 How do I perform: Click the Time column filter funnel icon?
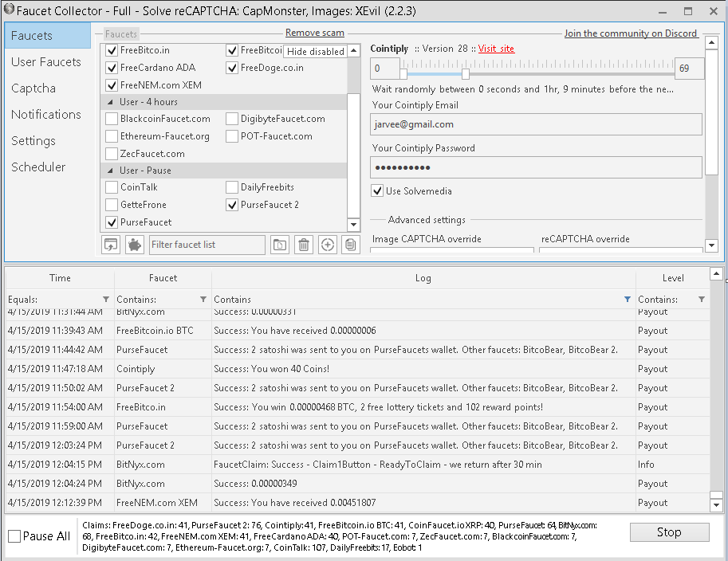pos(106,300)
